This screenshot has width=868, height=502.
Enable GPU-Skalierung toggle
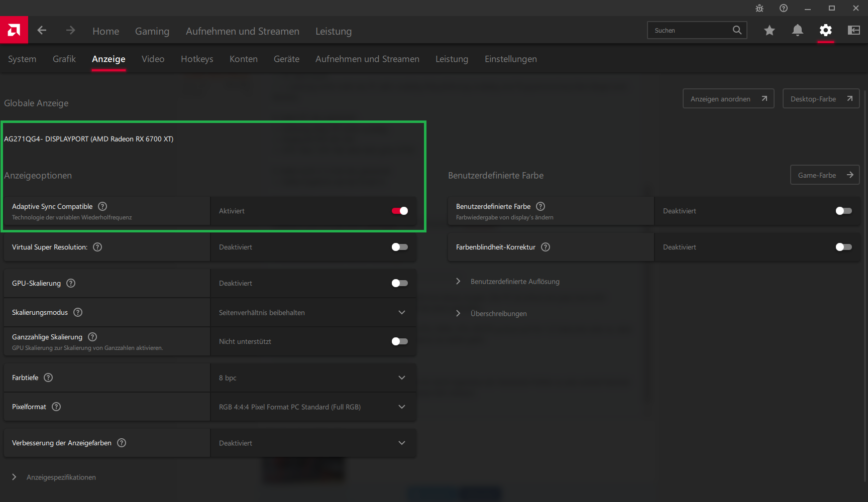pos(400,283)
